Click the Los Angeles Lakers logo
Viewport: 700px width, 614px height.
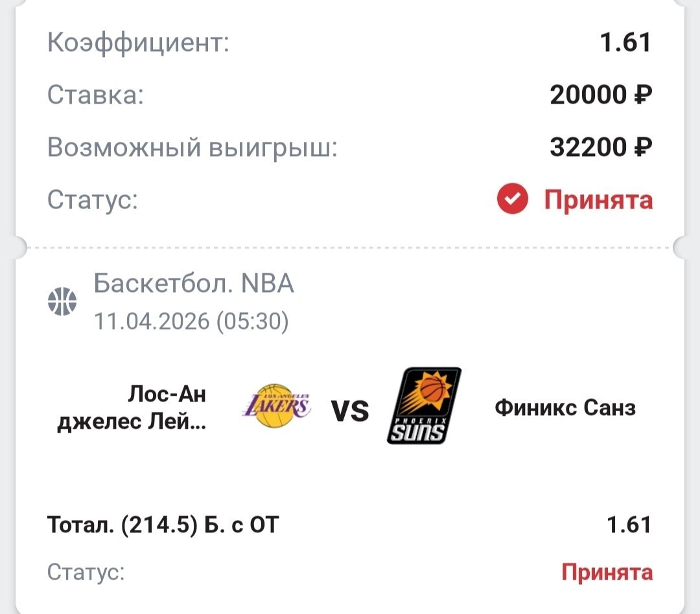point(277,405)
